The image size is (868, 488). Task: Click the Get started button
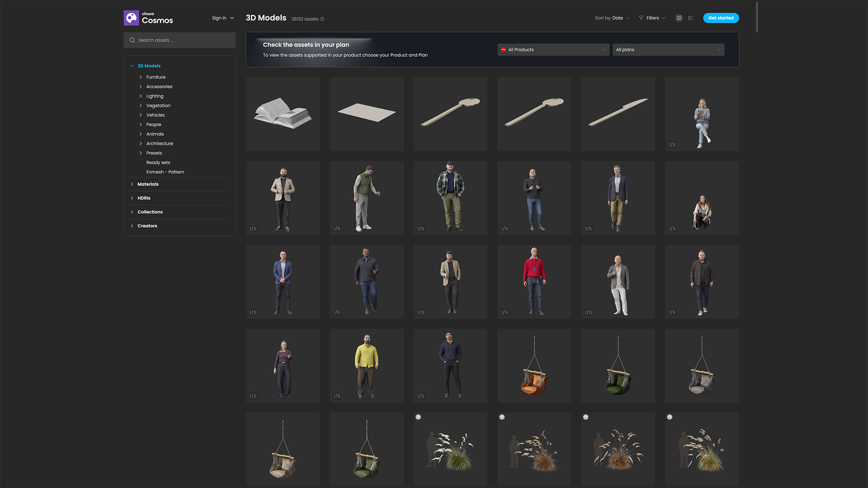coord(721,18)
